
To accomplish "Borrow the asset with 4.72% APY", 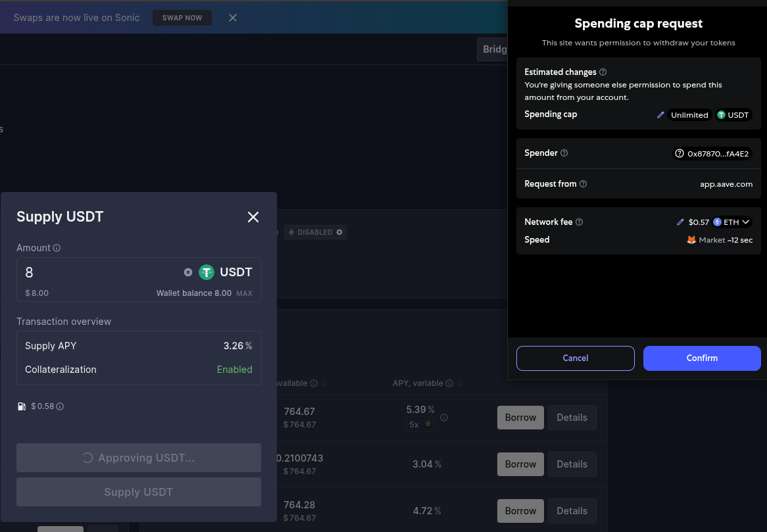I will [520, 510].
